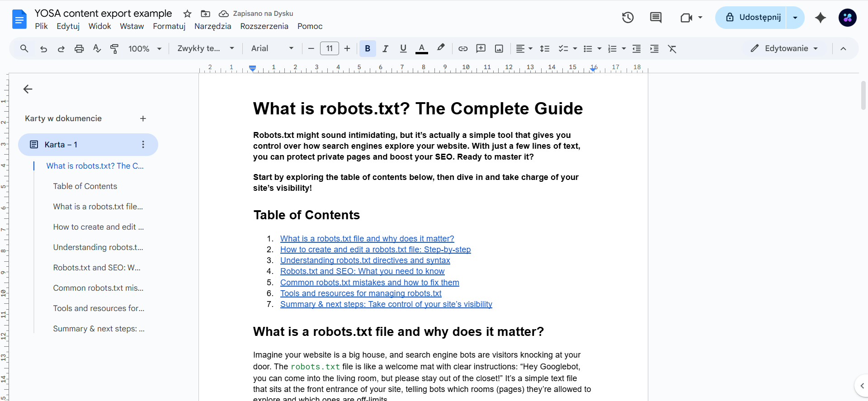Toggle bold formatting button
This screenshot has height=401, width=868.
368,49
